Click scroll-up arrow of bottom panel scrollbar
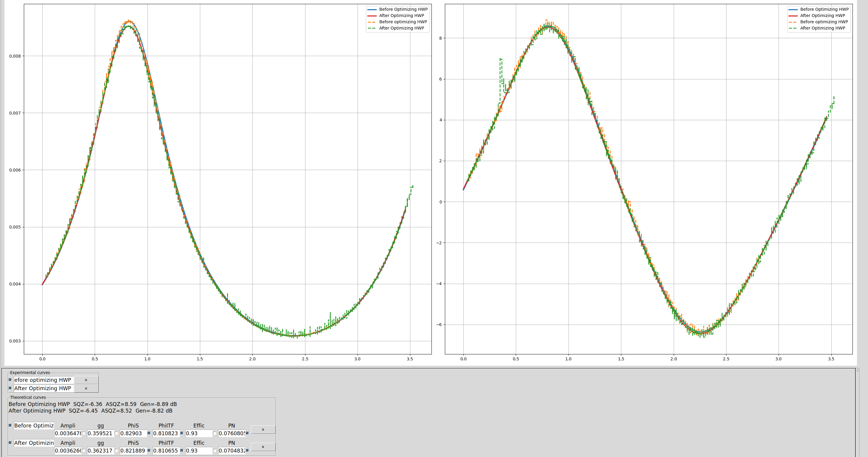This screenshot has height=457, width=868. 858,370
